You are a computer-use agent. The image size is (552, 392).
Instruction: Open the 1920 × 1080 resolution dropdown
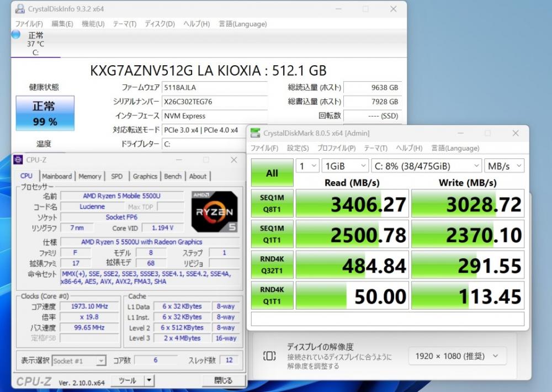pyautogui.click(x=457, y=356)
